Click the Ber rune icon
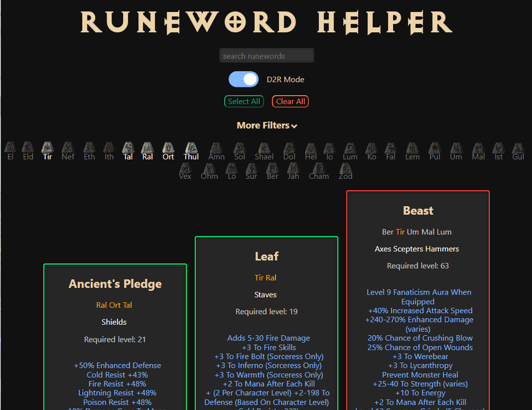Screen dimensions: 532x410 [x=272, y=167]
